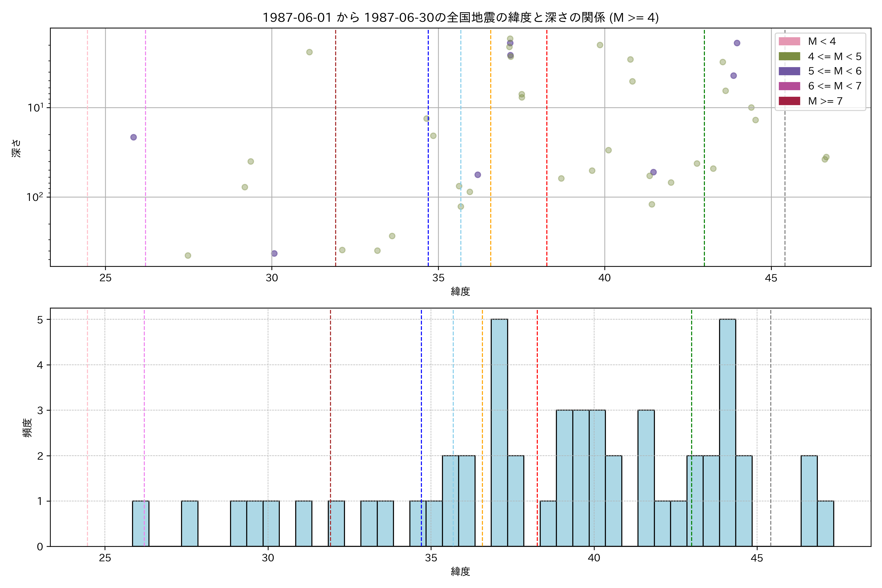The width and height of the screenshot is (882, 588).
Task: Click the purple 5 <= M < 6 swatch
Action: [x=789, y=71]
